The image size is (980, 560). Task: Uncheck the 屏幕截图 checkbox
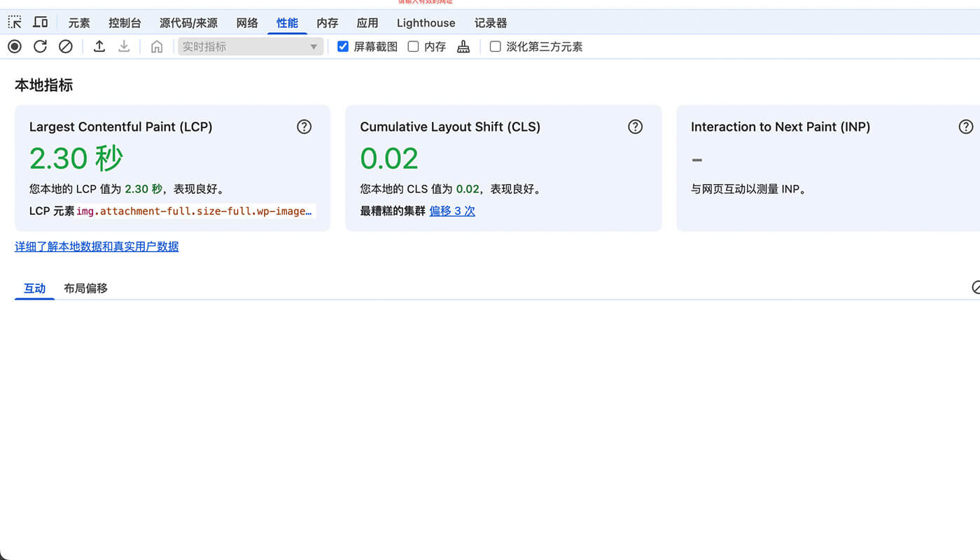(343, 46)
